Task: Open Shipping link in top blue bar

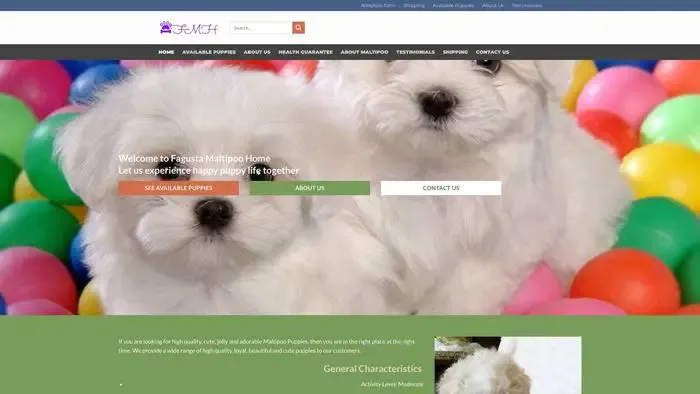Action: (414, 6)
